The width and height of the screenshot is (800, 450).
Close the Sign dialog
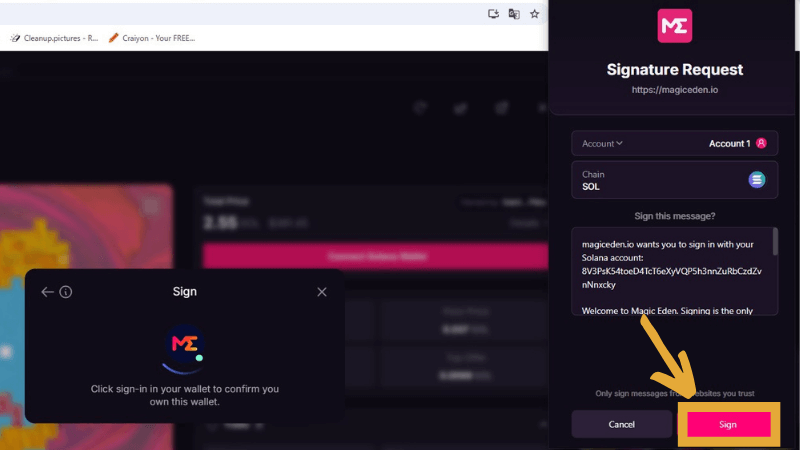pyautogui.click(x=321, y=292)
